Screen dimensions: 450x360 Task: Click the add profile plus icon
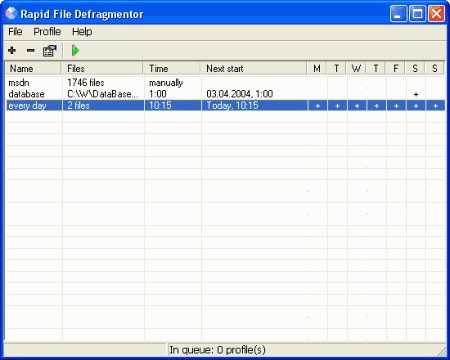click(12, 51)
